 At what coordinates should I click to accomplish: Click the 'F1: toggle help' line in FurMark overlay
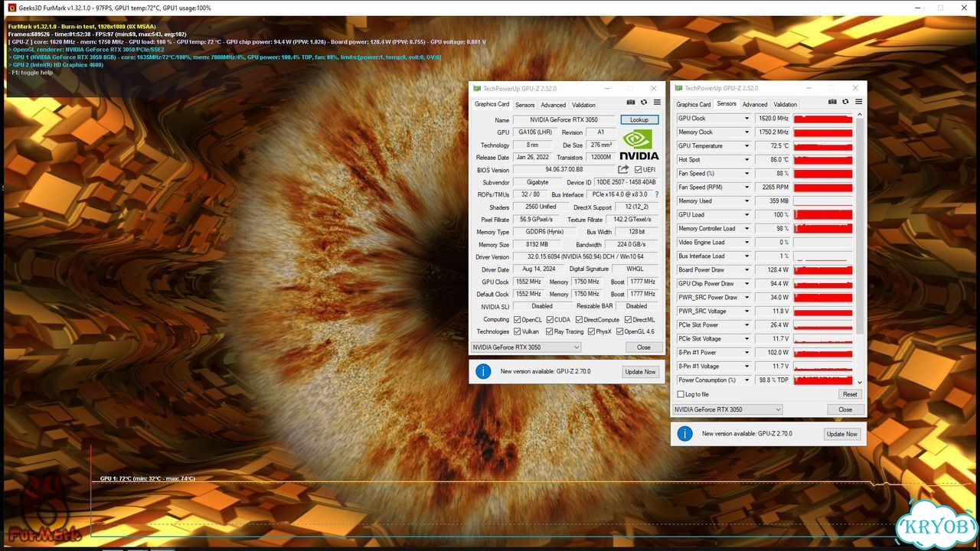pyautogui.click(x=31, y=73)
